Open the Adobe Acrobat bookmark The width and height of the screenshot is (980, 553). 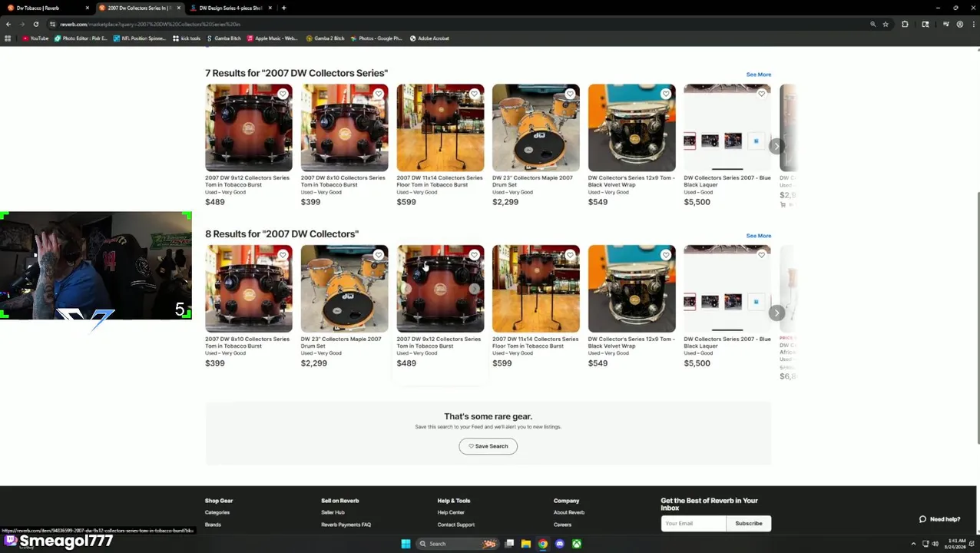click(x=429, y=38)
